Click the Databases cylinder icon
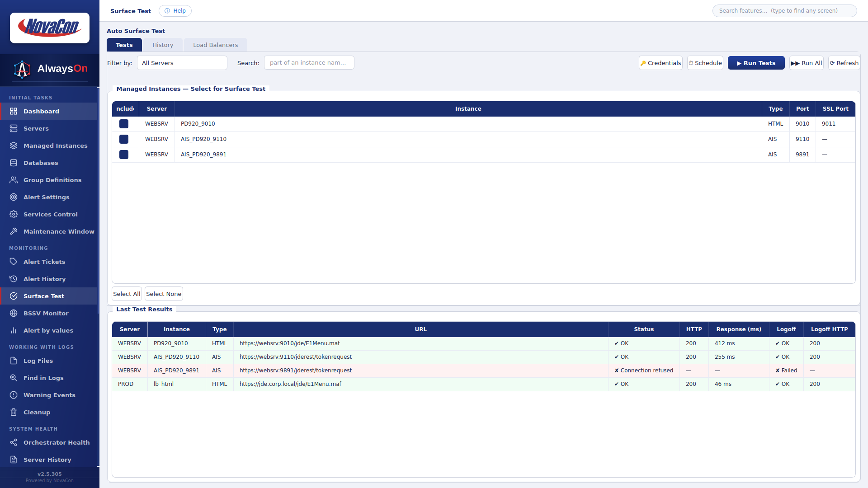Screen dimensions: 868x488 14,163
